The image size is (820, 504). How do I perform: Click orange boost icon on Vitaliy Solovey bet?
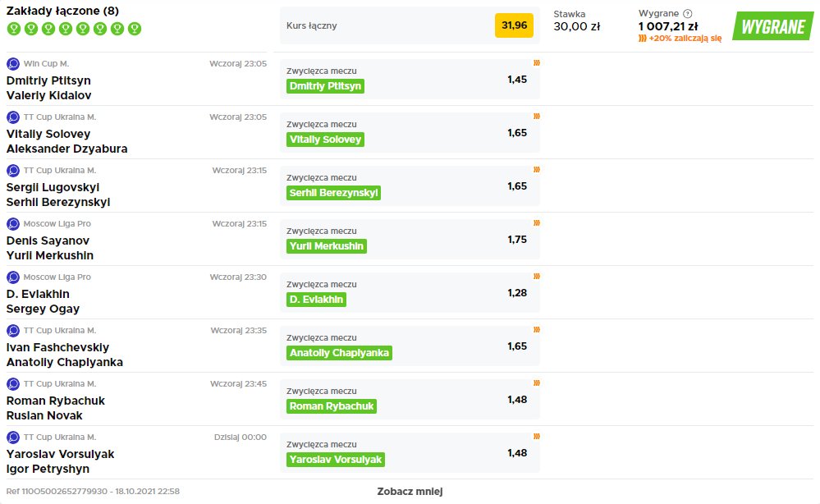point(537,116)
